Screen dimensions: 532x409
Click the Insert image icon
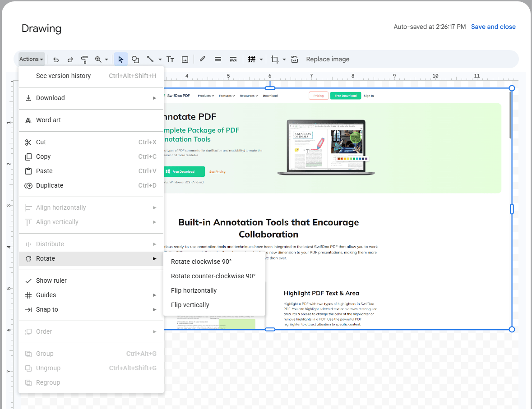(185, 60)
